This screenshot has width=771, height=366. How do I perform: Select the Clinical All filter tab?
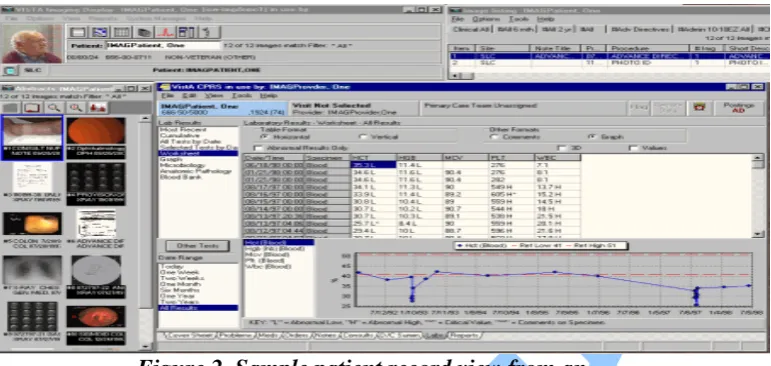click(x=471, y=30)
